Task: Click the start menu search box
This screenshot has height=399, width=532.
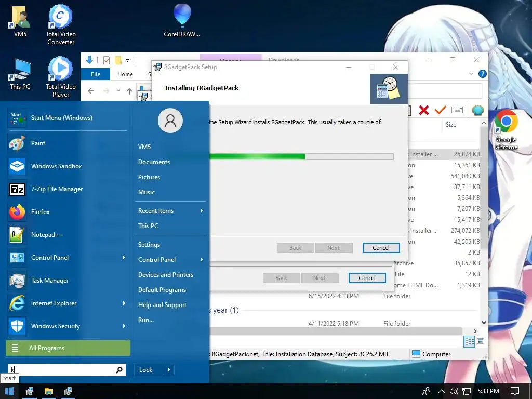Action: pos(67,370)
